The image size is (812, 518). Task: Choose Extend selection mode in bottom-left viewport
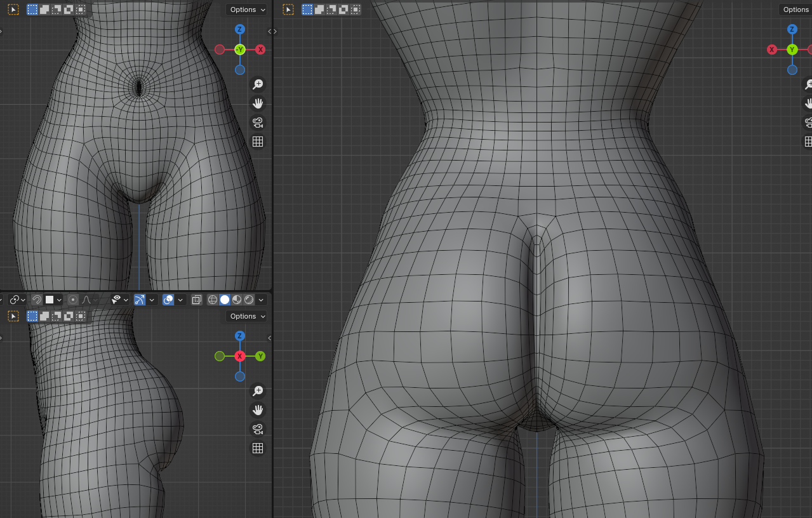tap(44, 316)
